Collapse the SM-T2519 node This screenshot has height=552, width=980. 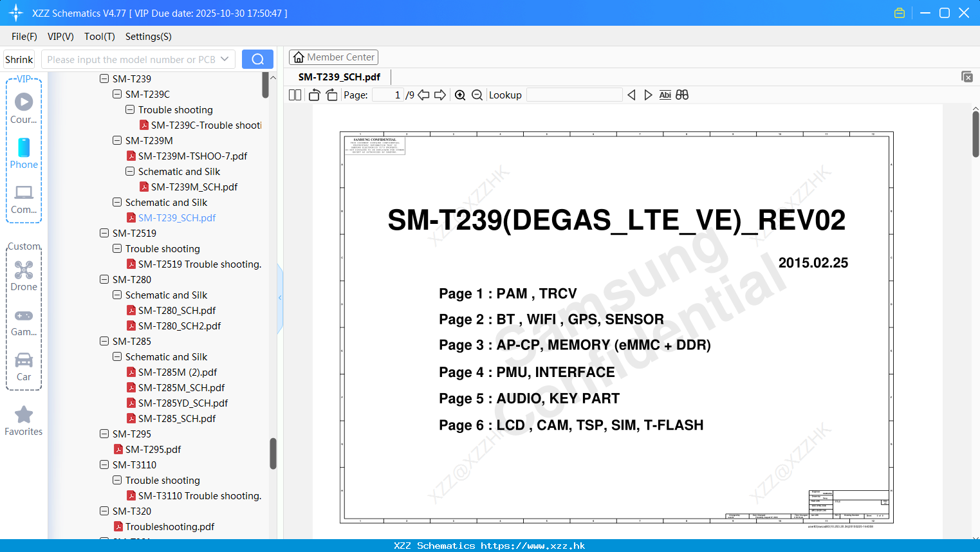(x=104, y=233)
